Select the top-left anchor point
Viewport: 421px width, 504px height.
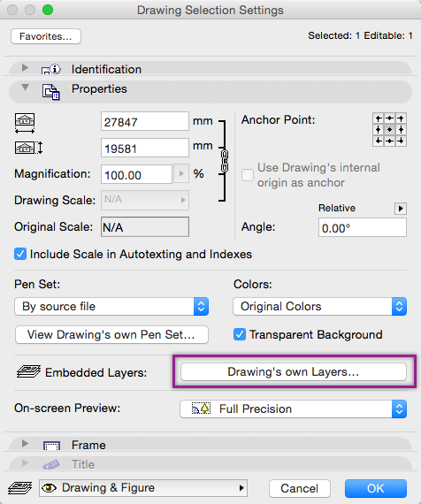(x=379, y=118)
